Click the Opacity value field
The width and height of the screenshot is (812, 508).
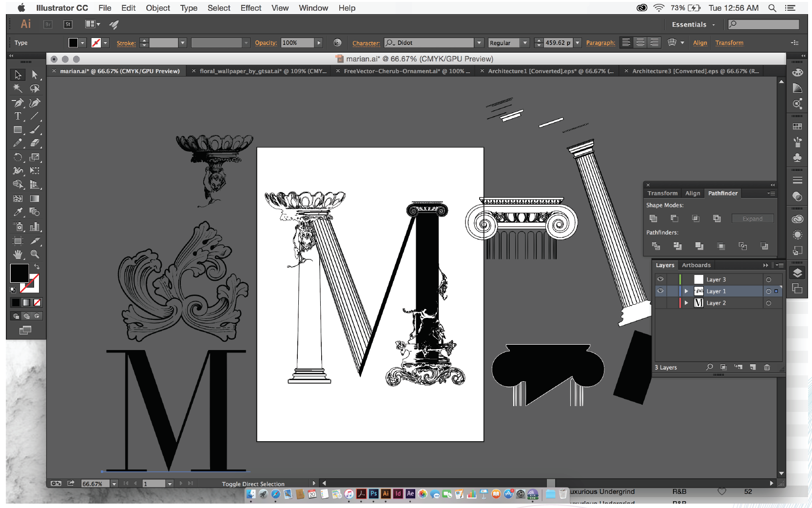(x=297, y=43)
